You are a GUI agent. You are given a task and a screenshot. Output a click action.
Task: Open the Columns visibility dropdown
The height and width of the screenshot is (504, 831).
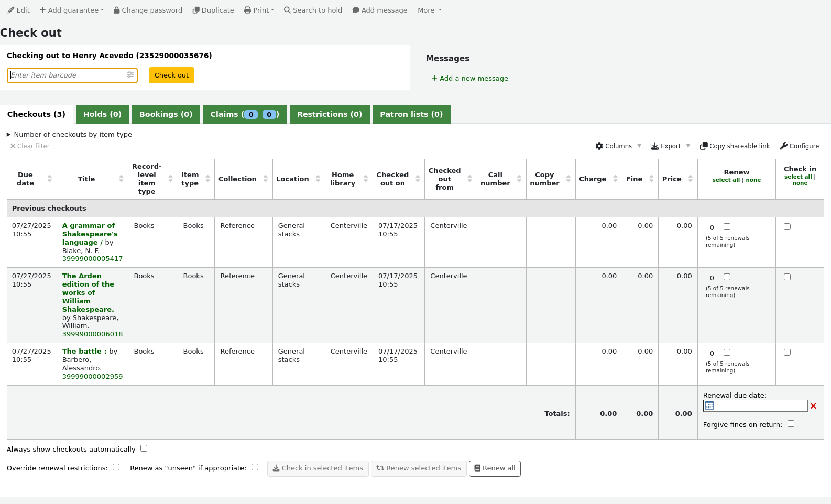(x=618, y=146)
